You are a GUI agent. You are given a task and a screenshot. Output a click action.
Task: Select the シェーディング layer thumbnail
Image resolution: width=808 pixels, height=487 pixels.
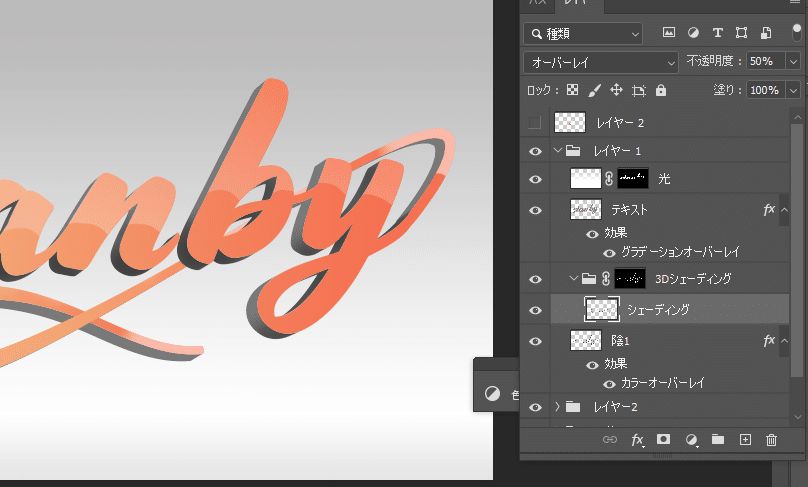(x=602, y=309)
